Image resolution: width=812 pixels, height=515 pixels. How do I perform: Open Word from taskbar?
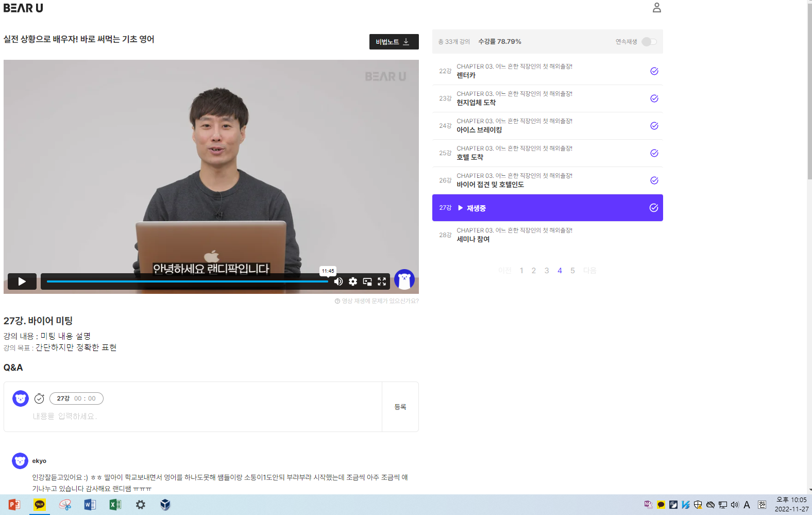90,505
